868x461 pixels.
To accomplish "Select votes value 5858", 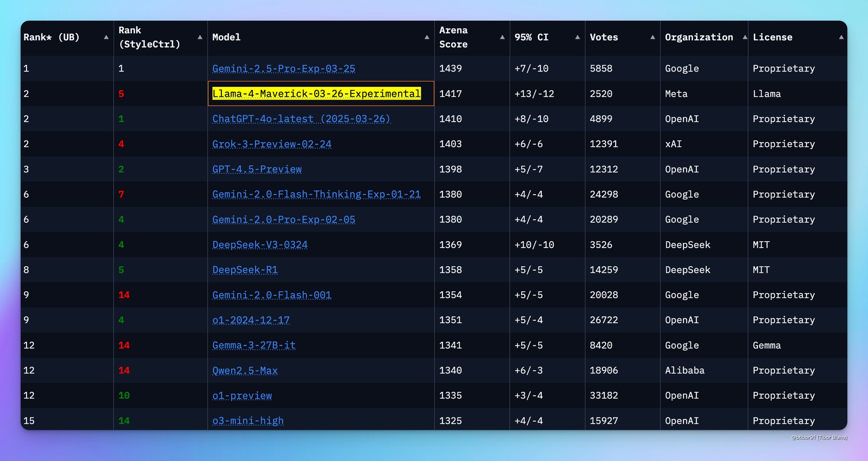I will pos(601,69).
